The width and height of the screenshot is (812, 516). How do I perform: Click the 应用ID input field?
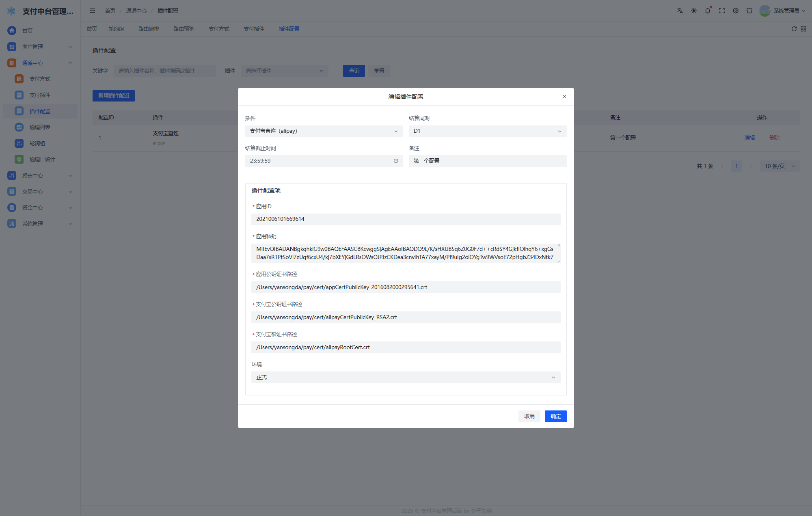click(x=406, y=219)
